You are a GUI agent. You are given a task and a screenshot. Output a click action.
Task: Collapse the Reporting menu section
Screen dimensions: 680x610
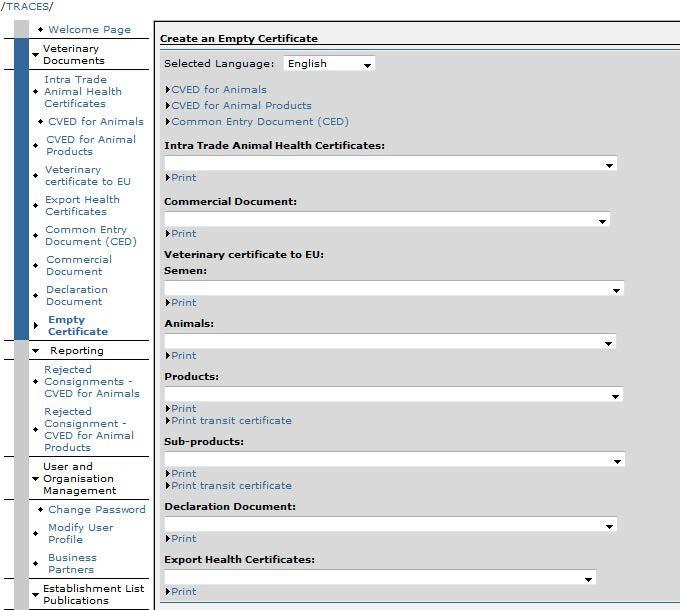point(77,350)
